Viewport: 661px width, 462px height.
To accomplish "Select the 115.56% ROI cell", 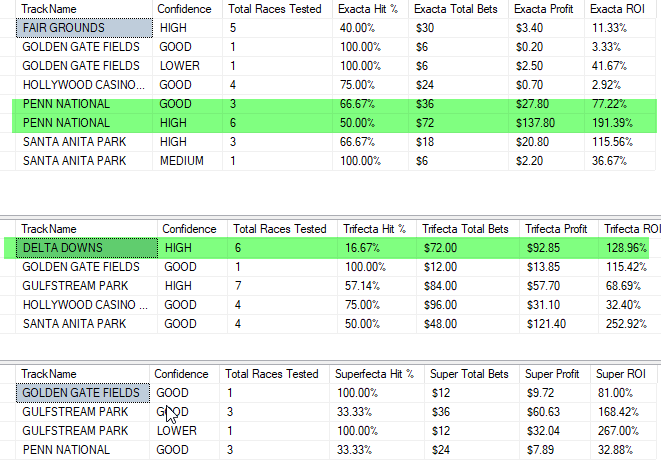I will (620, 142).
